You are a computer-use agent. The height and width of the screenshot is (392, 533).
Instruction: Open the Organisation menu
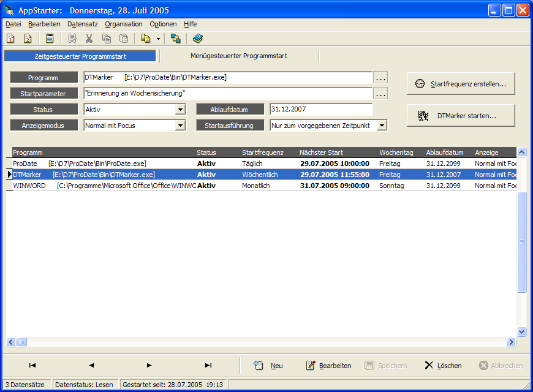123,24
